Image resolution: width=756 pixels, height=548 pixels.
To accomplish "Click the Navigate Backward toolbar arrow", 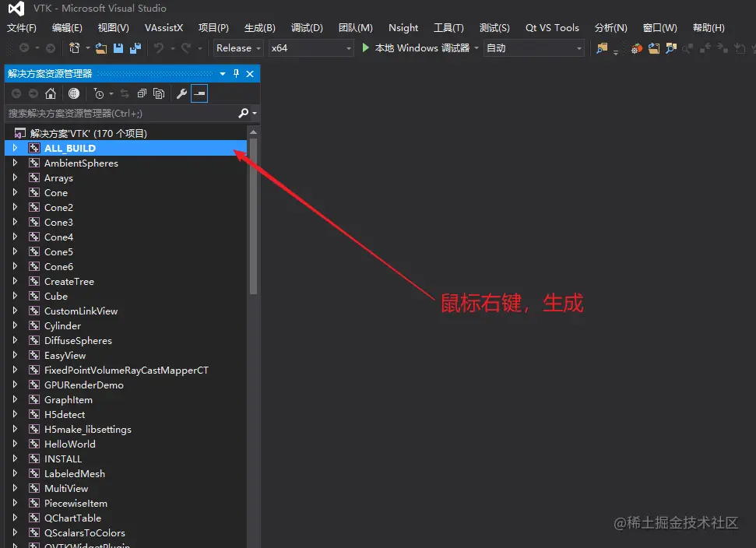I will [x=23, y=47].
